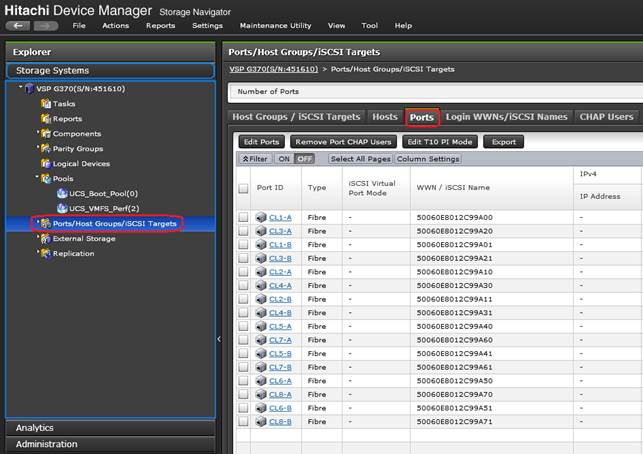Image resolution: width=643 pixels, height=454 pixels.
Task: Expand the External Storage tree node
Action: pos(38,237)
